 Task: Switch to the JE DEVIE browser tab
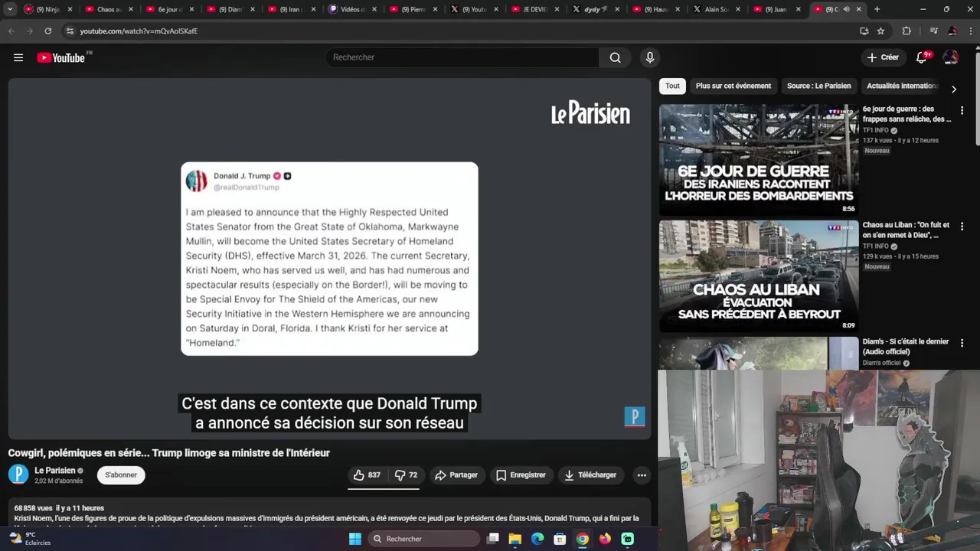[x=534, y=9]
